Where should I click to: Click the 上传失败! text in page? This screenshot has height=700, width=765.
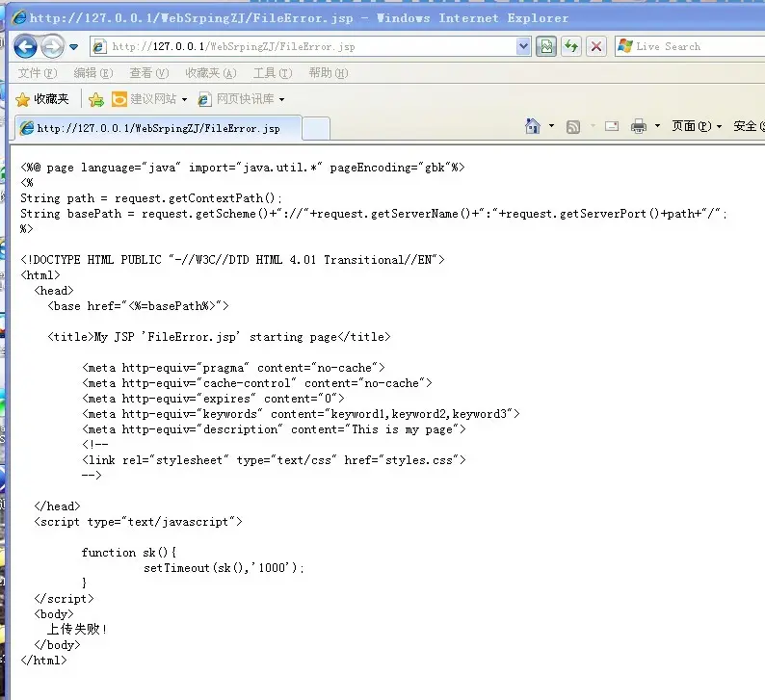(77, 630)
